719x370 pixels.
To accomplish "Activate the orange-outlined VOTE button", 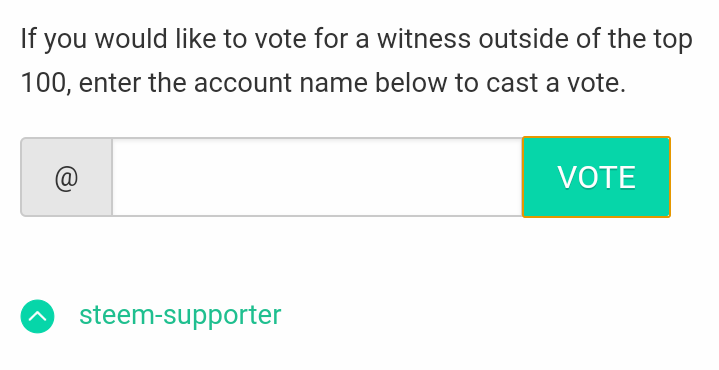I will (596, 177).
